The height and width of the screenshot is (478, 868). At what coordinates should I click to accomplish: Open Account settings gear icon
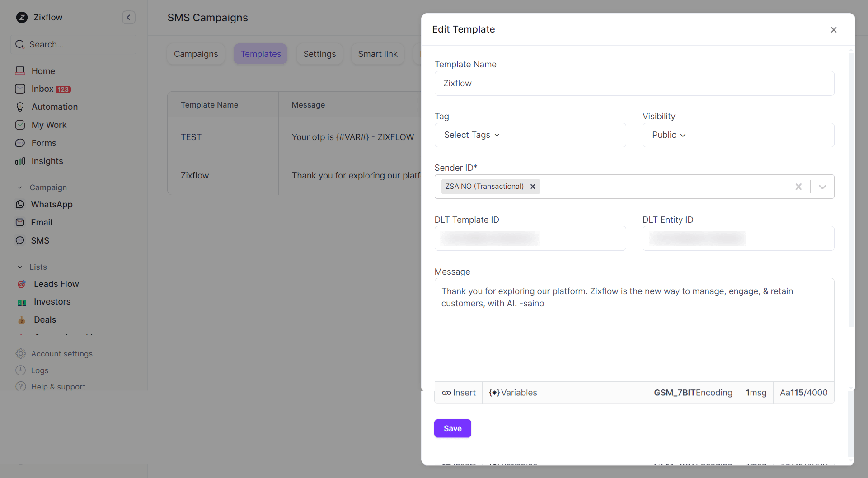click(x=21, y=354)
